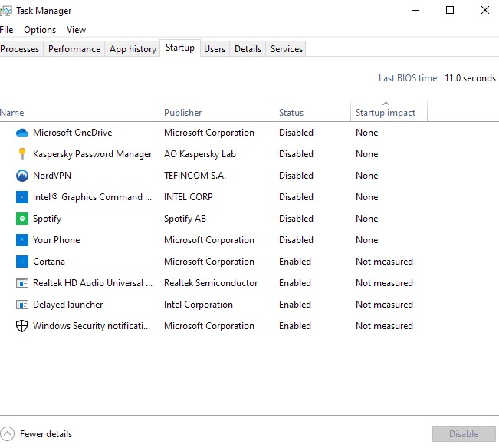Click the TEFINCOM S.A. publisher cell
Screen dimensions: 499x448
coord(195,176)
